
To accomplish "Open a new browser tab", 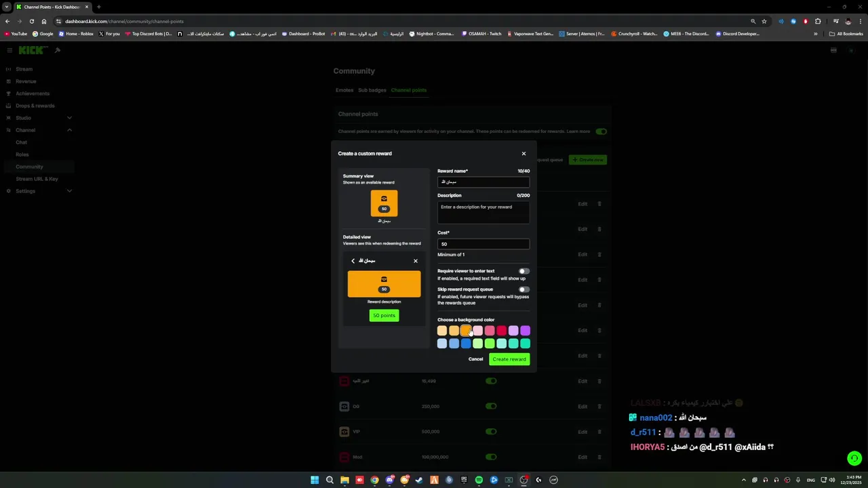I will (x=99, y=7).
